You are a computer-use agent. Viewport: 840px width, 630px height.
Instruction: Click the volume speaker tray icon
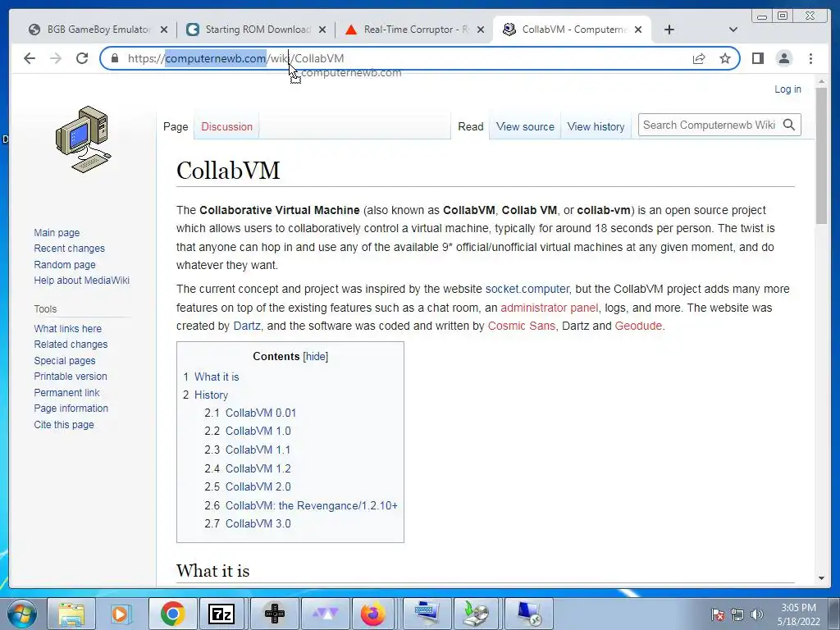(756, 614)
